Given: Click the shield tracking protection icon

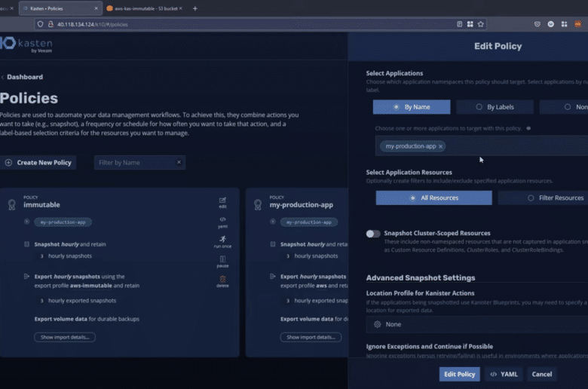Looking at the screenshot, I should [x=40, y=24].
